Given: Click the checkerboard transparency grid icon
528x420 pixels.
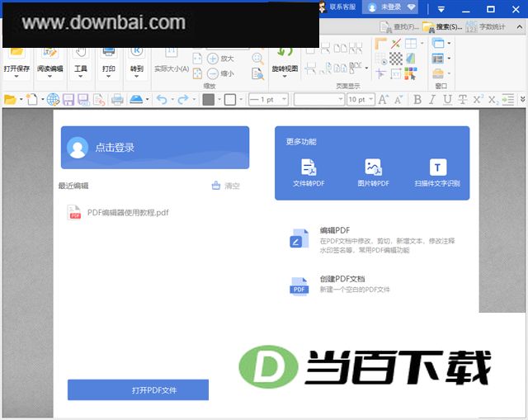Looking at the screenshot, I should (396, 59).
